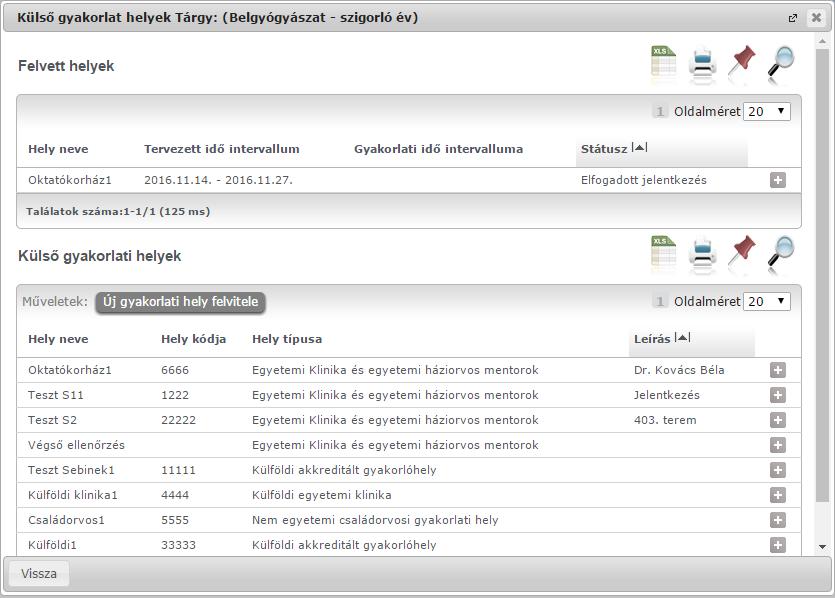
Task: Close the Külső gyakorlat helyek dialog
Action: pyautogui.click(x=816, y=18)
